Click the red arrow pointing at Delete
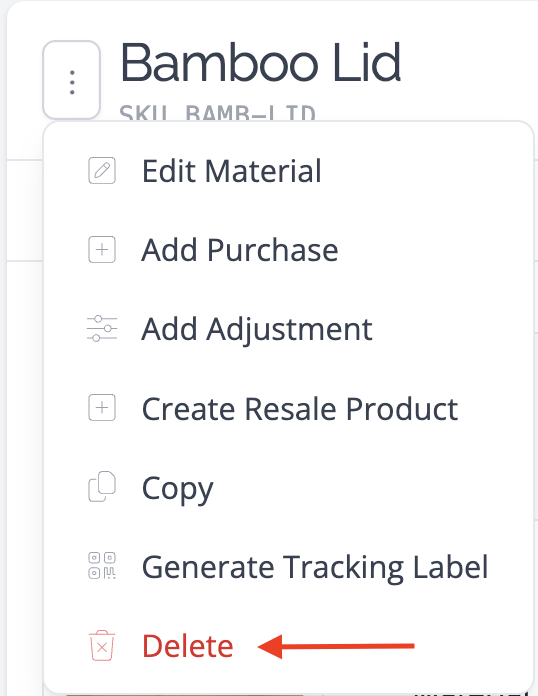Viewport: 538px width, 696px height. point(336,646)
